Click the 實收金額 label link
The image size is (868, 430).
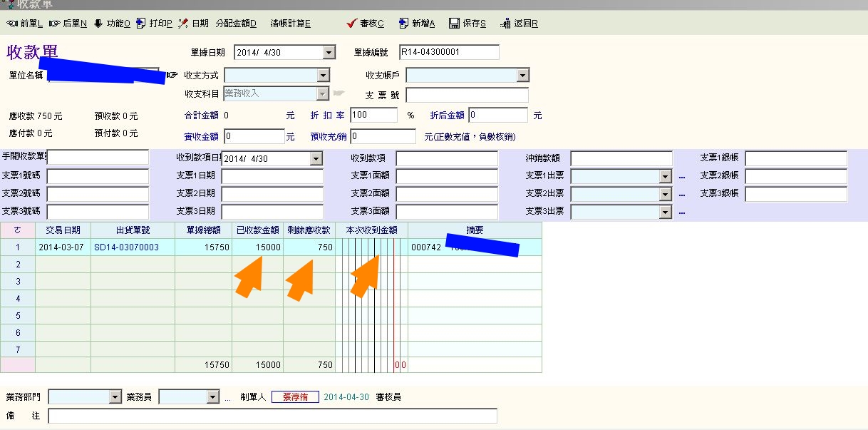(201, 136)
